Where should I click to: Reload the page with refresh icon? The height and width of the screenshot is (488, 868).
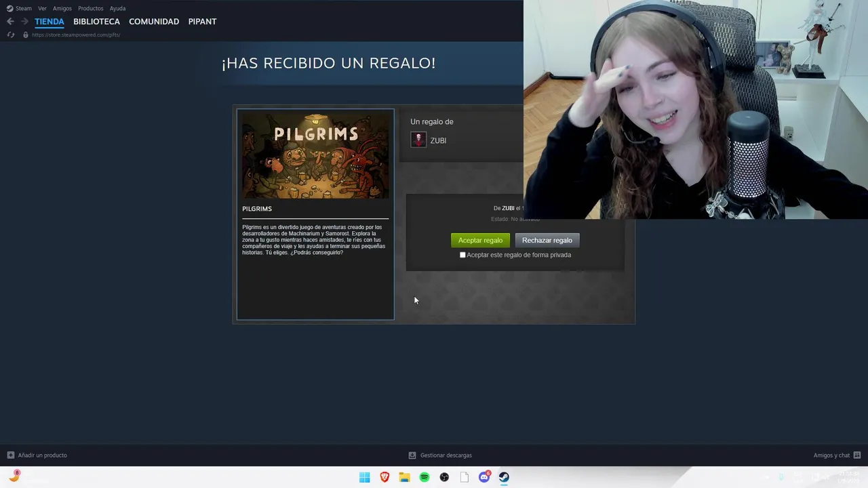(10, 35)
